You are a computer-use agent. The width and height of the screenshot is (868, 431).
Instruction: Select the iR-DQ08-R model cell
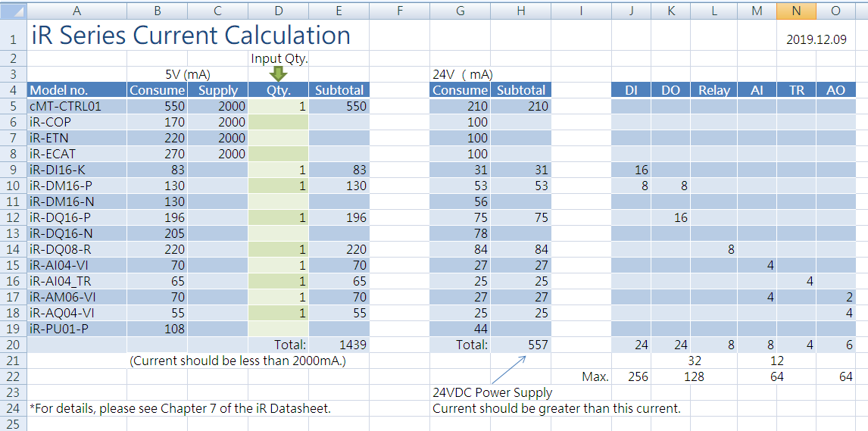pyautogui.click(x=77, y=249)
